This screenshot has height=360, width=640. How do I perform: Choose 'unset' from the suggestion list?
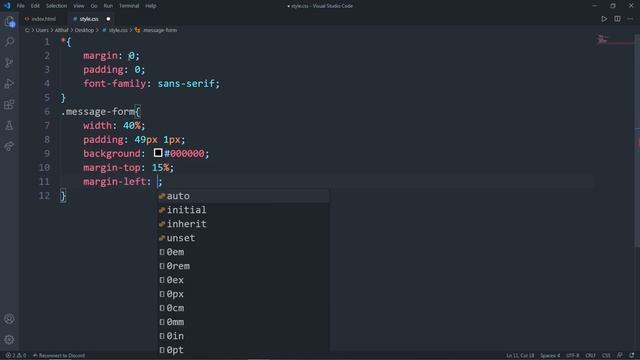(x=243, y=238)
